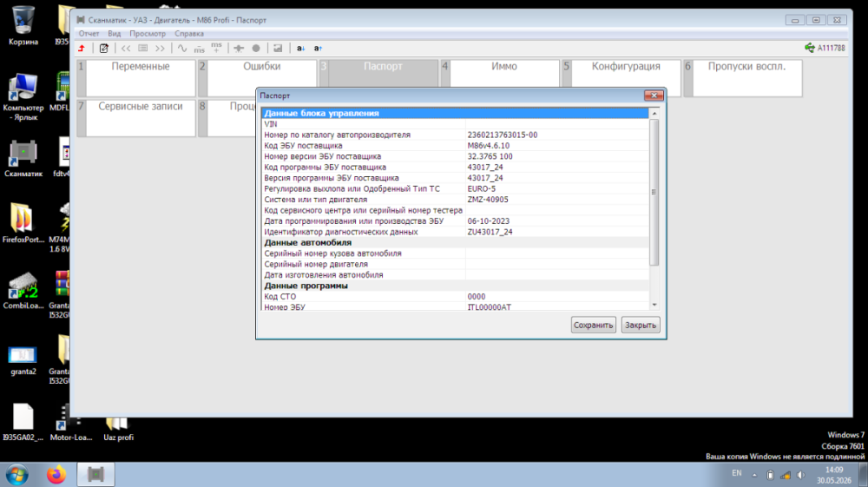The height and width of the screenshot is (487, 868).
Task: Select the ZMZ-40905 value
Action: tap(488, 200)
